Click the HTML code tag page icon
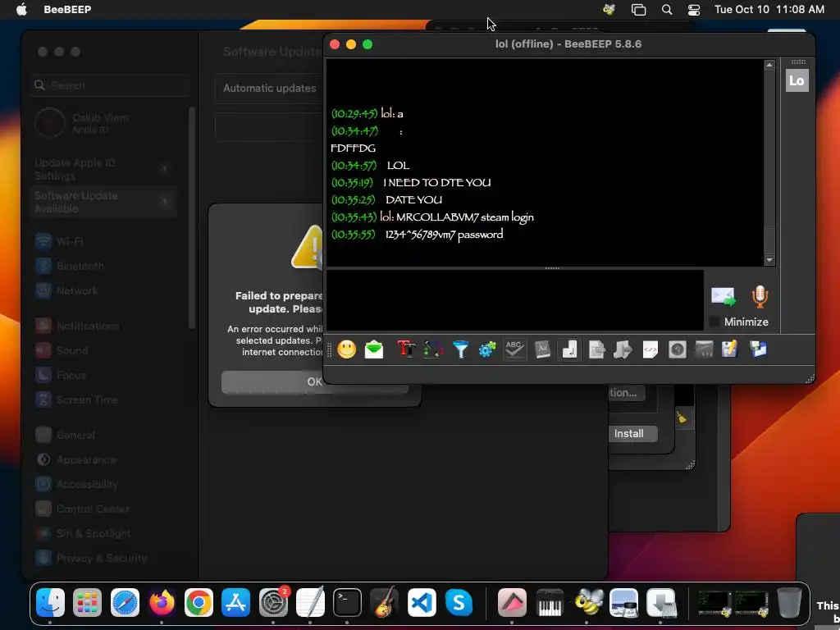The height and width of the screenshot is (630, 840). (650, 349)
